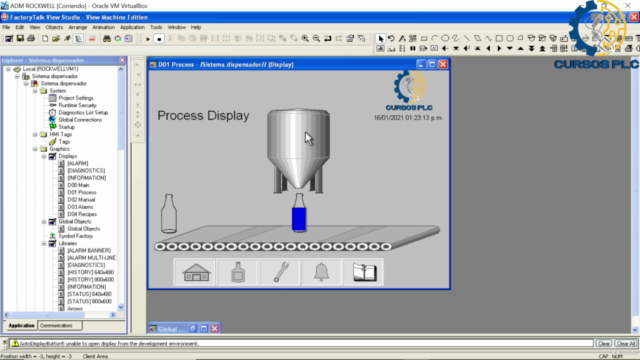Select the Polyline drawing tool
Image resolution: width=640 pixels, height=360 pixels.
[x=488, y=38]
